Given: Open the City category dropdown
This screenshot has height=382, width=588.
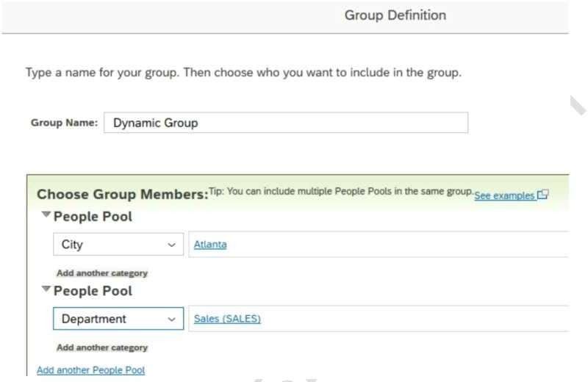Looking at the screenshot, I should point(118,245).
